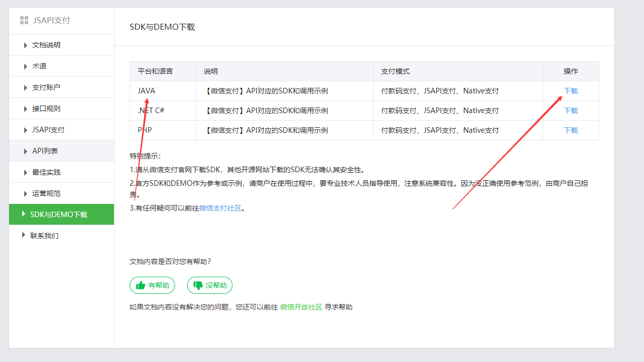Click the 有帮助 feedback button

[152, 285]
